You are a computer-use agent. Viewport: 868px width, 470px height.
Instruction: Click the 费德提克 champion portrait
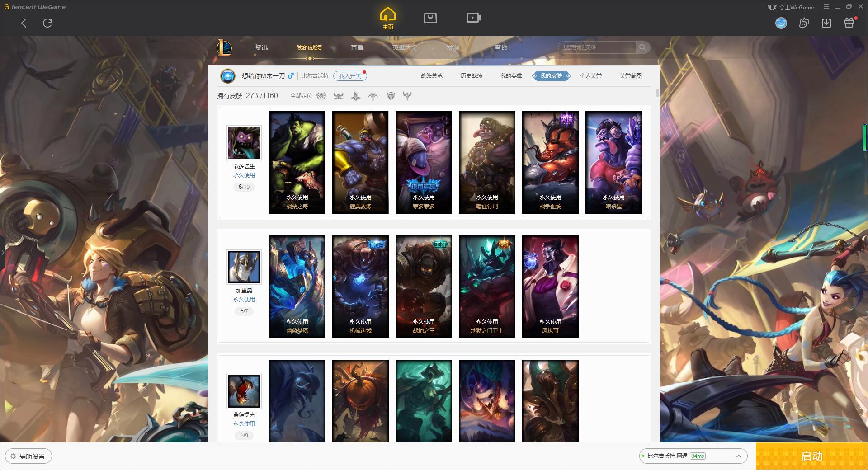pyautogui.click(x=244, y=391)
